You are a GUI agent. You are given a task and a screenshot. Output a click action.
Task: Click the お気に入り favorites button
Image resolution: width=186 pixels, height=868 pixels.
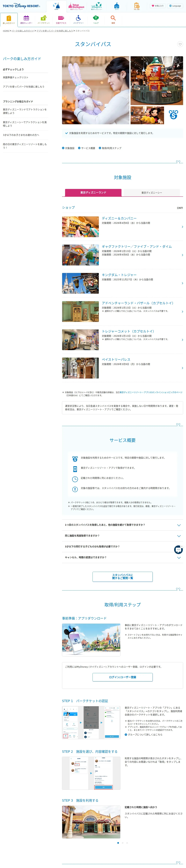[x=157, y=6]
